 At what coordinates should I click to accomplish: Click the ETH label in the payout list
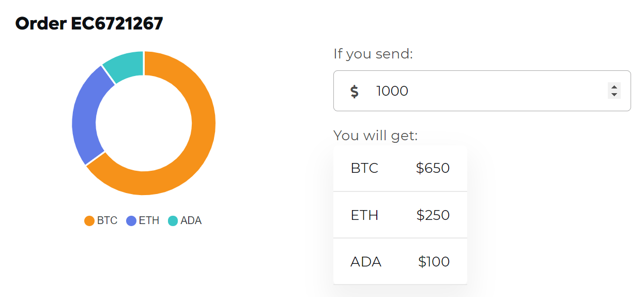click(364, 215)
